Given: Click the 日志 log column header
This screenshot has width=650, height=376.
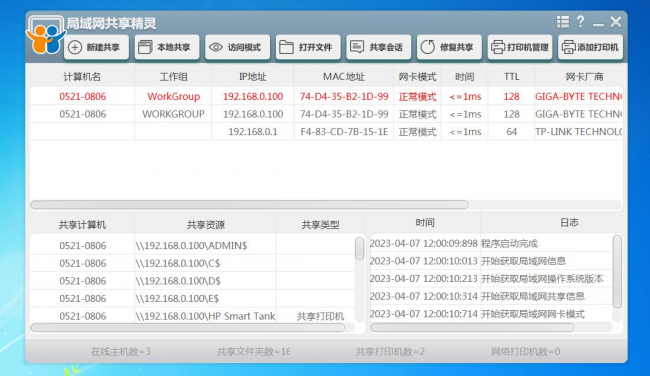Looking at the screenshot, I should (x=570, y=223).
